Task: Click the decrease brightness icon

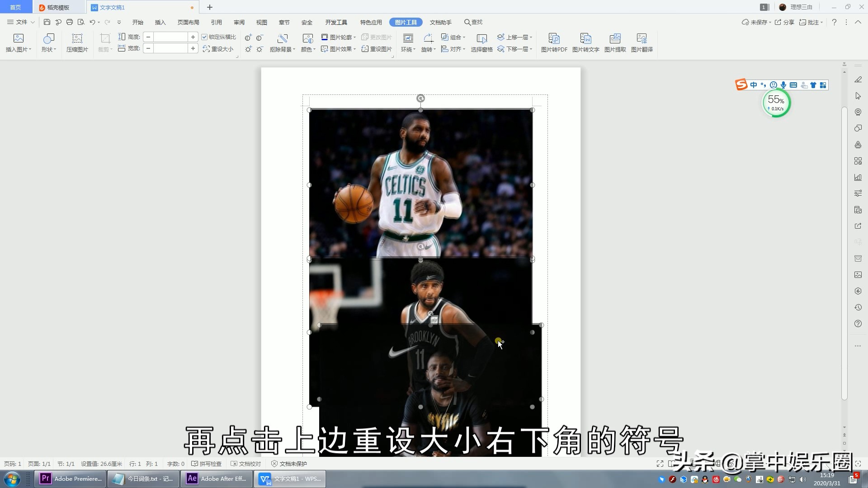Action: click(x=259, y=49)
